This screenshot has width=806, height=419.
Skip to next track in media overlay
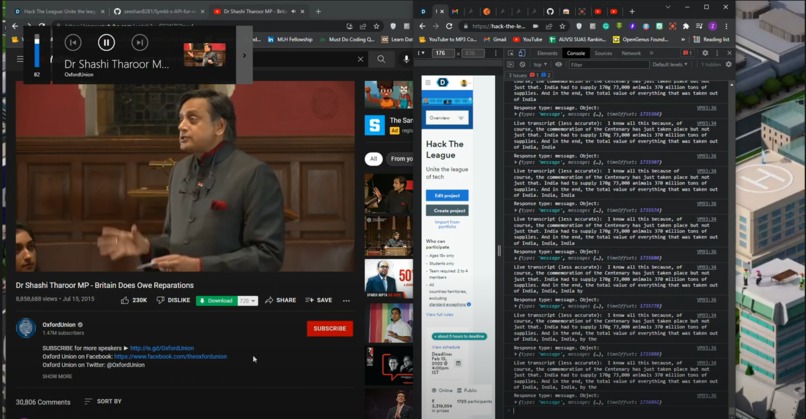click(139, 43)
